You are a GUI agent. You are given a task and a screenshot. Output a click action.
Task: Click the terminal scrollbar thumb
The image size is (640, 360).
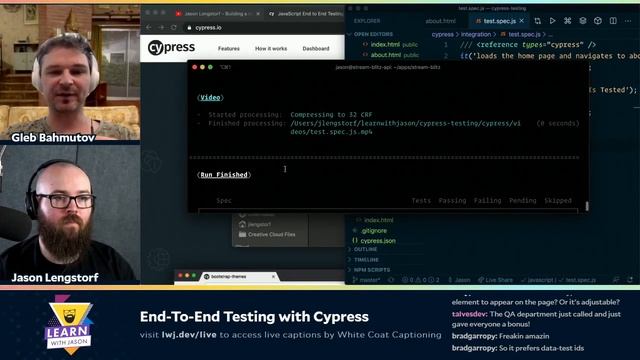587,206
